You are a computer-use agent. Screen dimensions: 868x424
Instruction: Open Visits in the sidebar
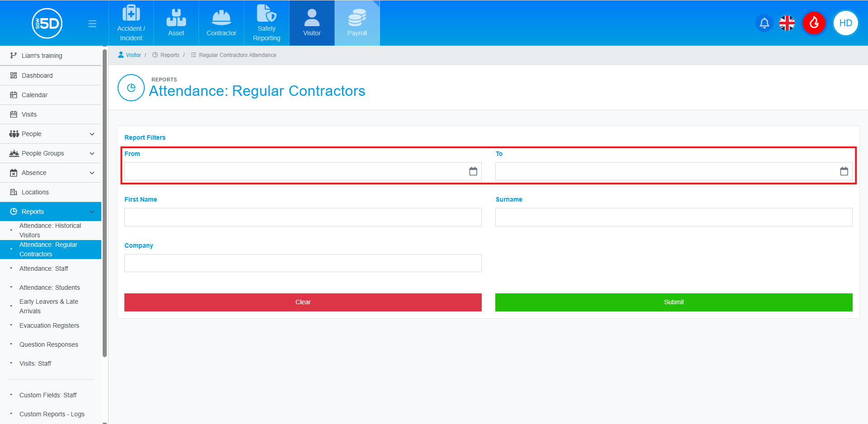coord(51,114)
